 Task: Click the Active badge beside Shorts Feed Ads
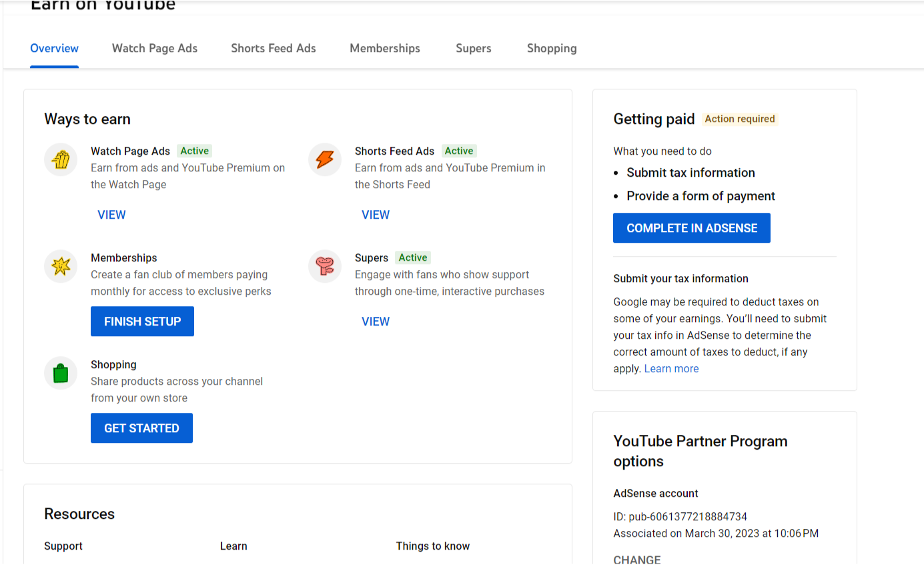[459, 151]
